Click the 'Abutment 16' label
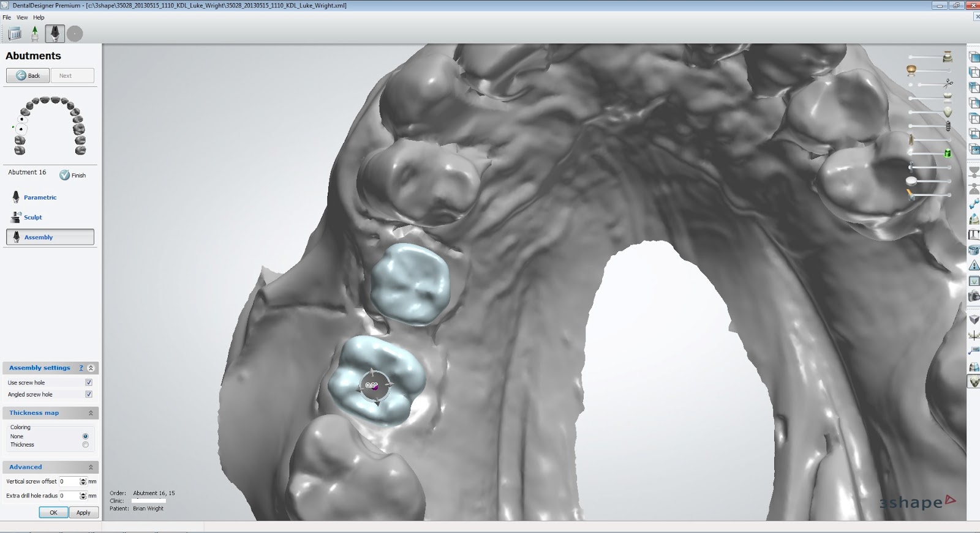This screenshot has height=533, width=980. (x=27, y=172)
